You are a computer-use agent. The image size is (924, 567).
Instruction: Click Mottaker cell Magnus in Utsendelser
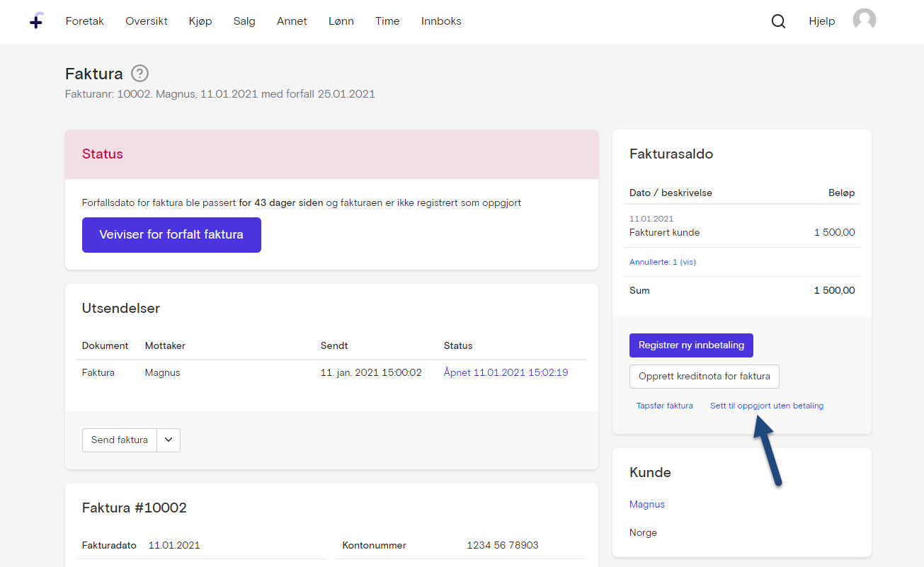point(162,372)
